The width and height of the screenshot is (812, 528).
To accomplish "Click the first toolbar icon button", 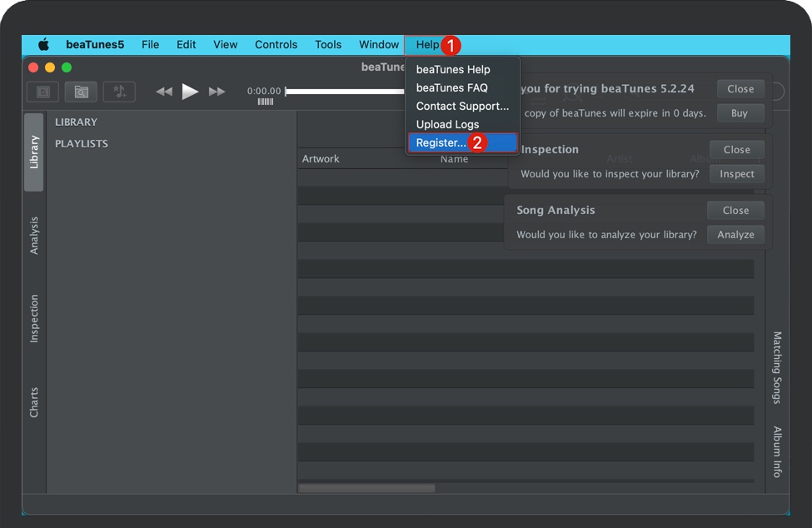I will click(42, 92).
